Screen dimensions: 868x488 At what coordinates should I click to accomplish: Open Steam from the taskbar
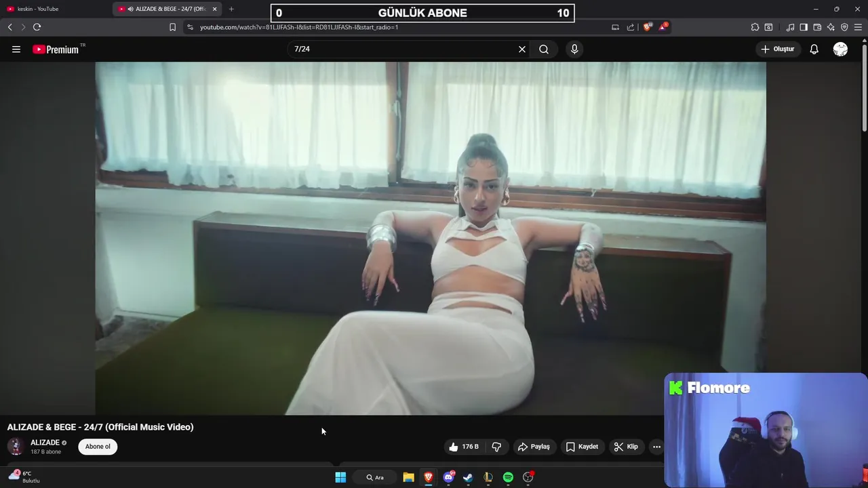[x=468, y=477]
